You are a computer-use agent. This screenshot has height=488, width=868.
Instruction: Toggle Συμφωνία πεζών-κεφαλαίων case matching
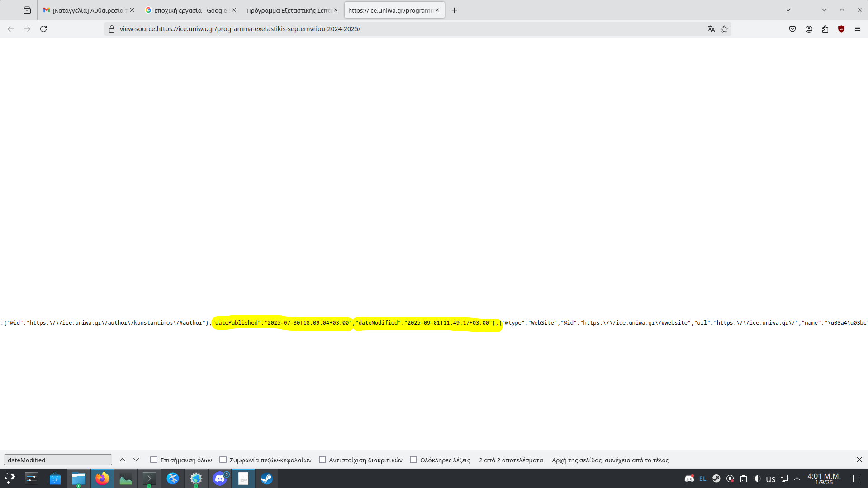click(x=223, y=460)
